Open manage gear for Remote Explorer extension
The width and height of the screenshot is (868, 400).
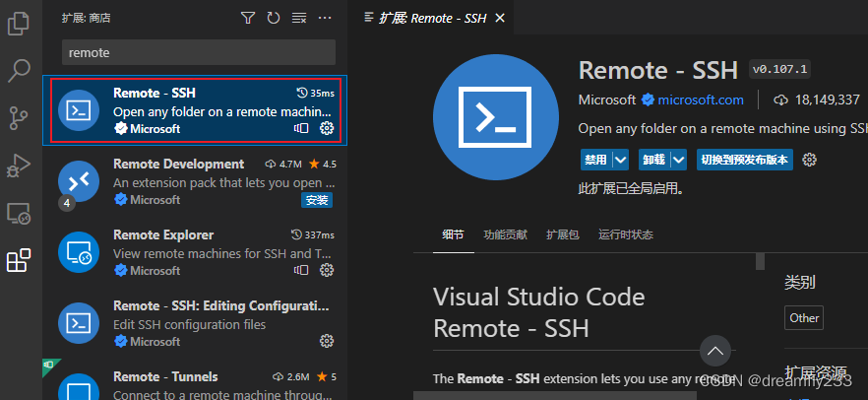[x=327, y=270]
